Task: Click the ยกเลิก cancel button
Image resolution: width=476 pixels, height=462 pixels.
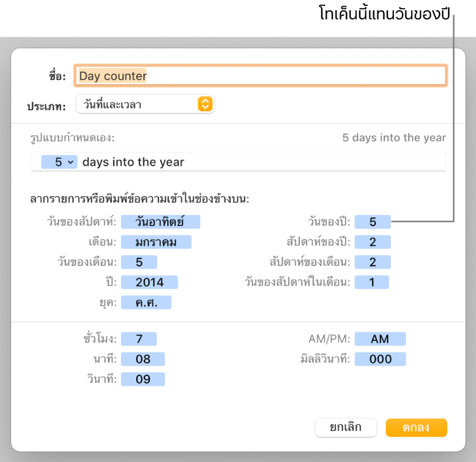Action: (346, 428)
